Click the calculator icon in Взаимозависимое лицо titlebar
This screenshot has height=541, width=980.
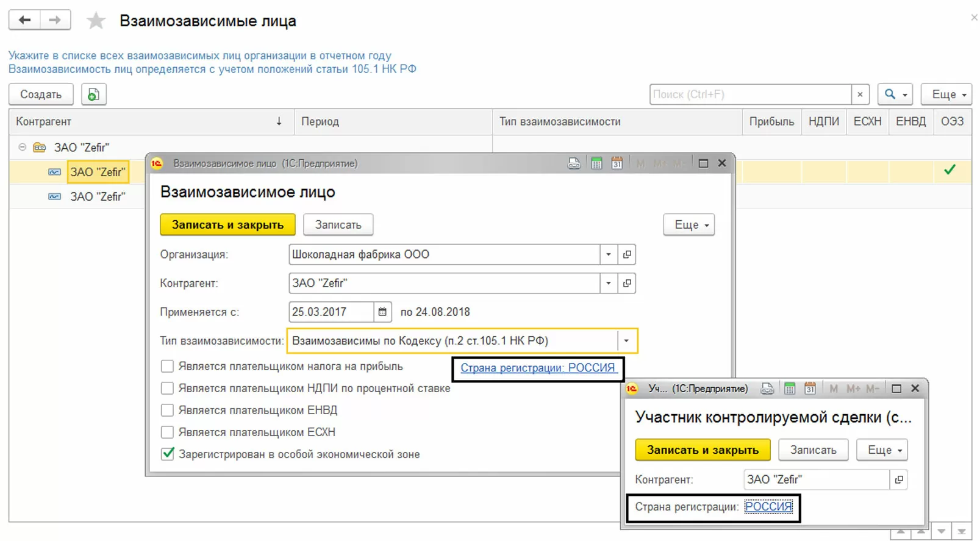click(x=596, y=163)
